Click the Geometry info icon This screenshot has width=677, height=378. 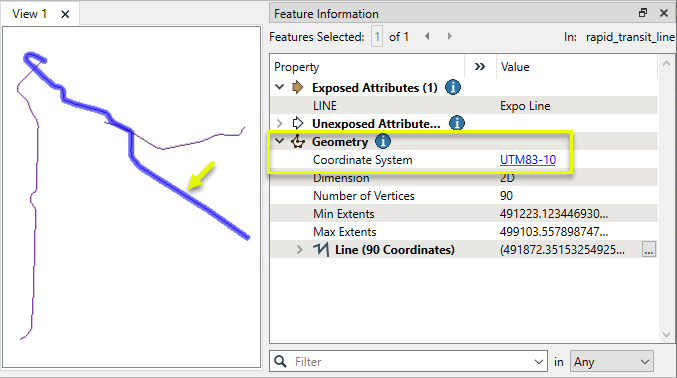[383, 141]
